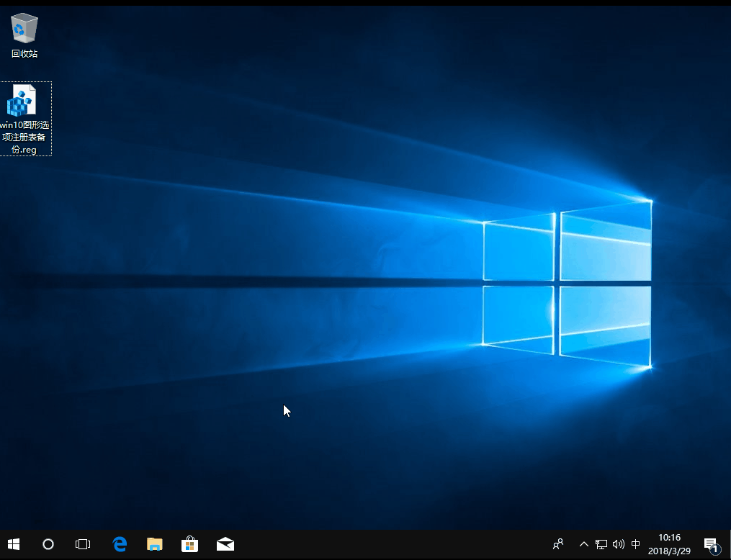Open the clock showing 10:16 2018/3/29
This screenshot has height=560, width=731.
coord(669,544)
